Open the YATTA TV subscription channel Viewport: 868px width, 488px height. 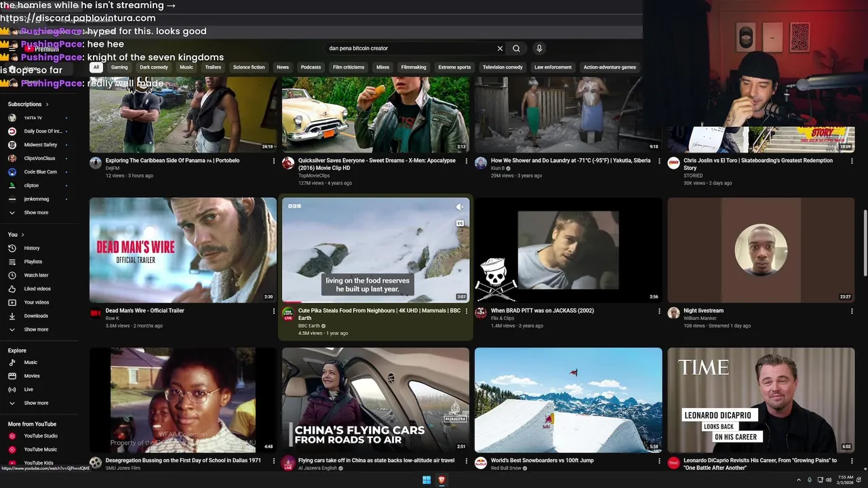pos(41,118)
